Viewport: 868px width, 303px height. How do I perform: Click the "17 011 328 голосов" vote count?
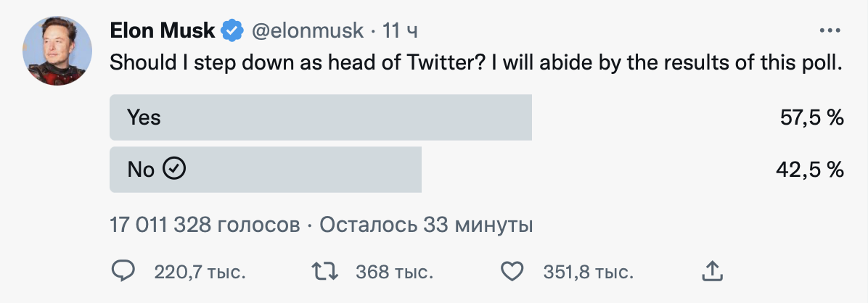204,225
